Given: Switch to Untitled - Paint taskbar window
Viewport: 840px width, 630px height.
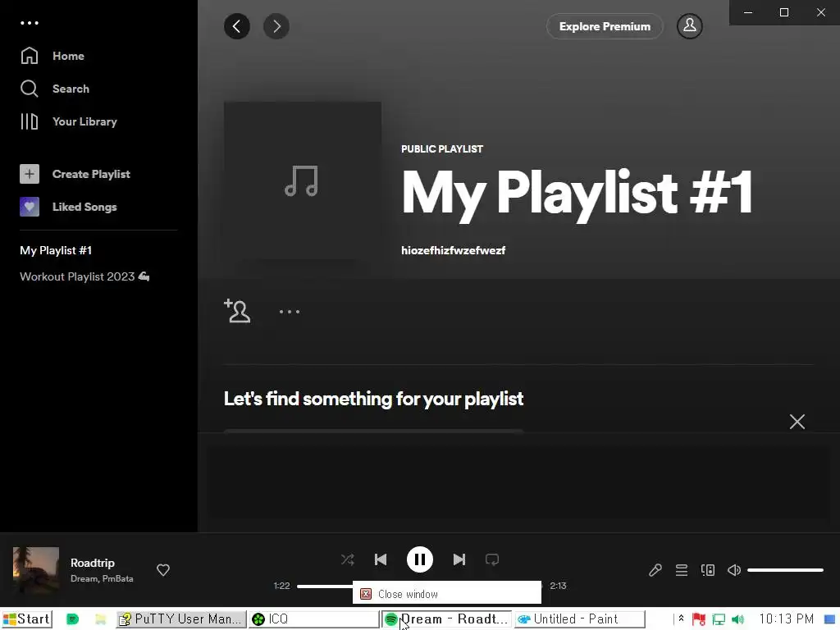Looking at the screenshot, I should [580, 619].
